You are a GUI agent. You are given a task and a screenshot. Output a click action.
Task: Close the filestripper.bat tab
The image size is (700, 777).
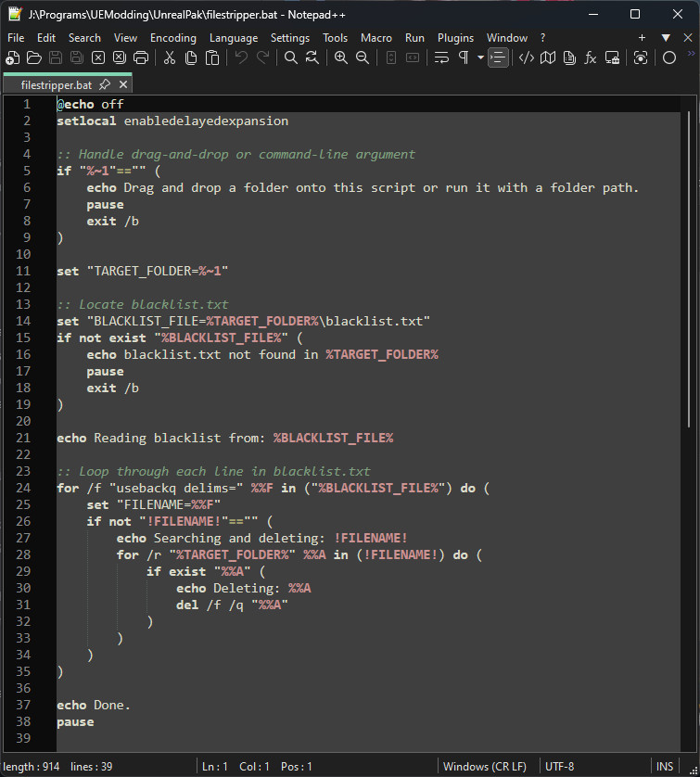coord(122,84)
